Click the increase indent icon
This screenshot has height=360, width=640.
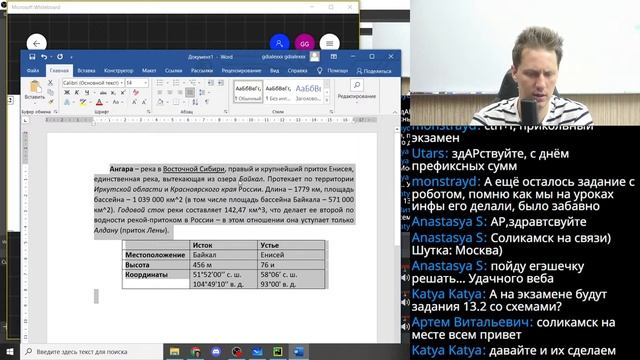coord(220,83)
